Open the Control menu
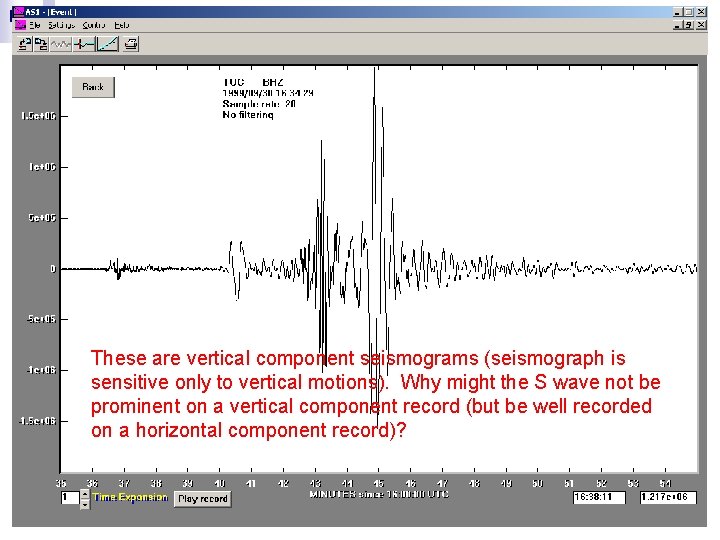720x540 pixels. click(x=94, y=25)
